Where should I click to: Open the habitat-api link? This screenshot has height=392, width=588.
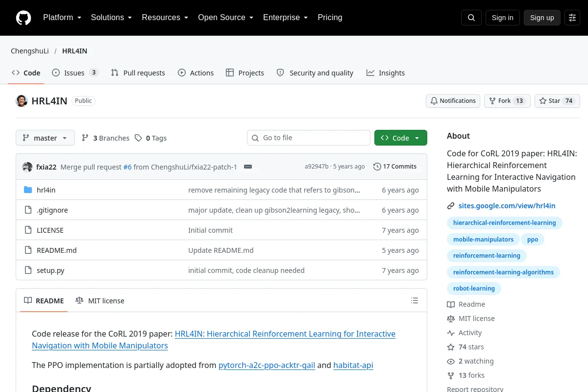coord(353,365)
